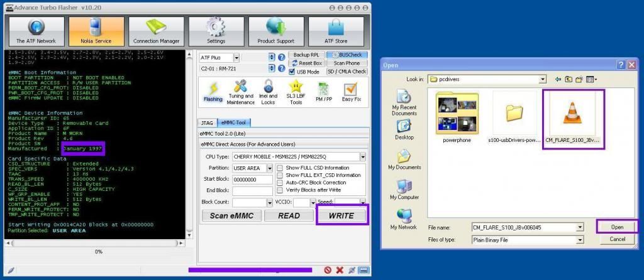Switch to the JTAG tab
Screen dimensions: 644x280
(207, 123)
